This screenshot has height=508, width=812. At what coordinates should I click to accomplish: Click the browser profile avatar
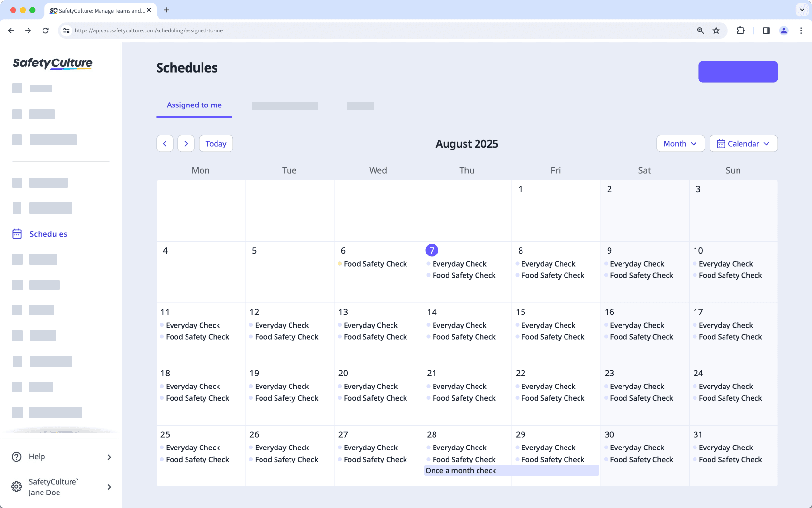click(x=783, y=30)
